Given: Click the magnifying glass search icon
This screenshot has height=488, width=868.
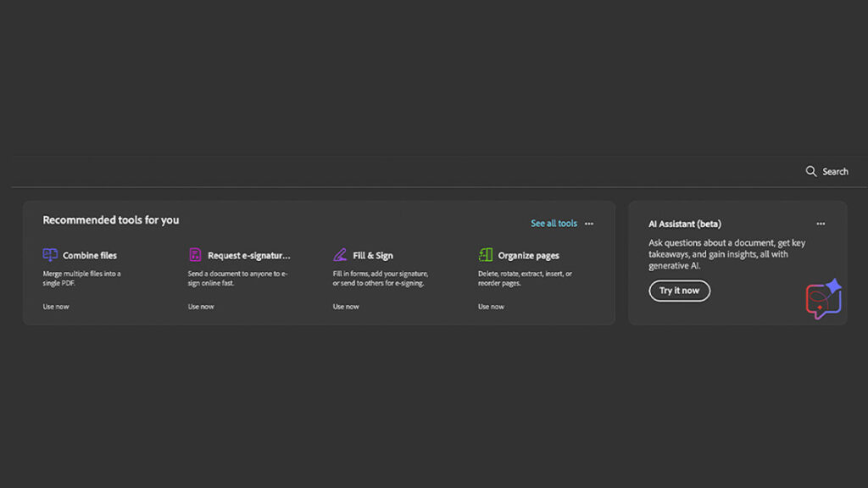Looking at the screenshot, I should click(x=811, y=171).
